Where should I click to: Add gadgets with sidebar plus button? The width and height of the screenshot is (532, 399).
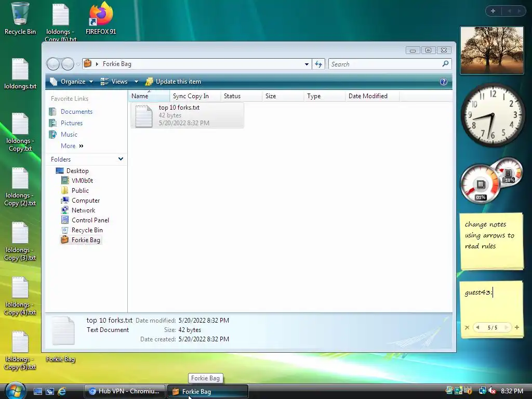click(493, 11)
